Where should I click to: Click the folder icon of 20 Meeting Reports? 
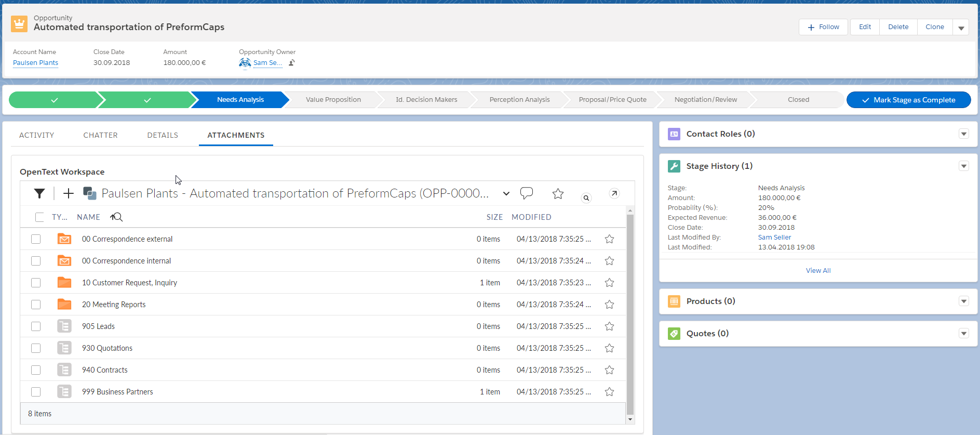[64, 304]
